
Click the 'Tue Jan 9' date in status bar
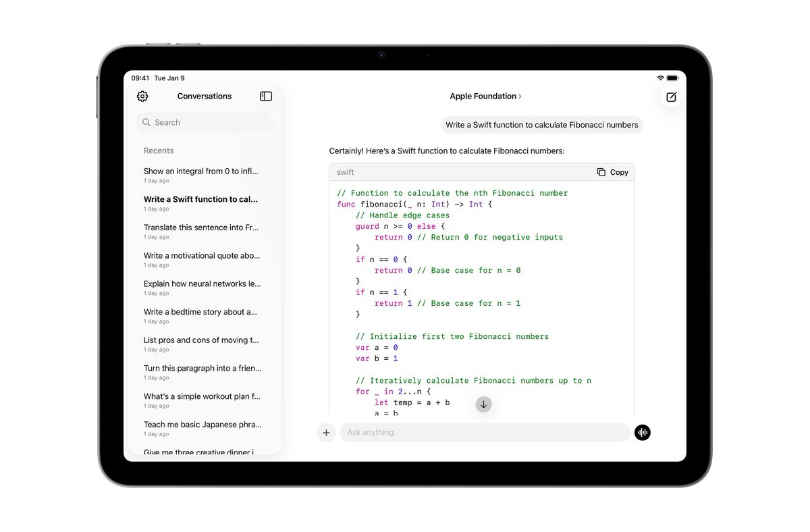[x=169, y=78]
